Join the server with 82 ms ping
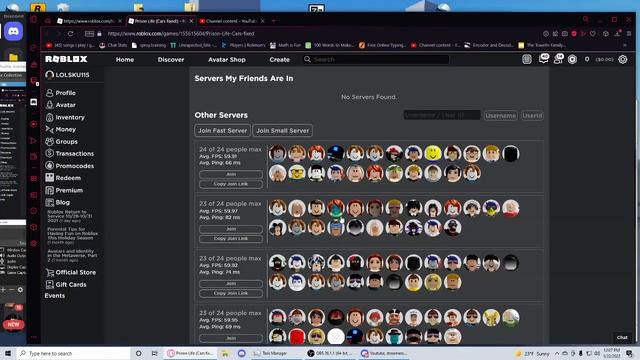 click(231, 229)
